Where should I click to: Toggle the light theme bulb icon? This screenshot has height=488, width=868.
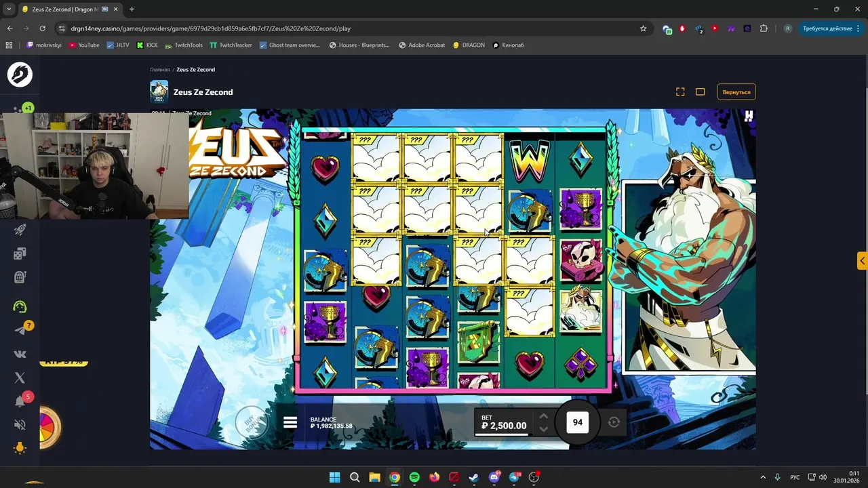click(20, 448)
